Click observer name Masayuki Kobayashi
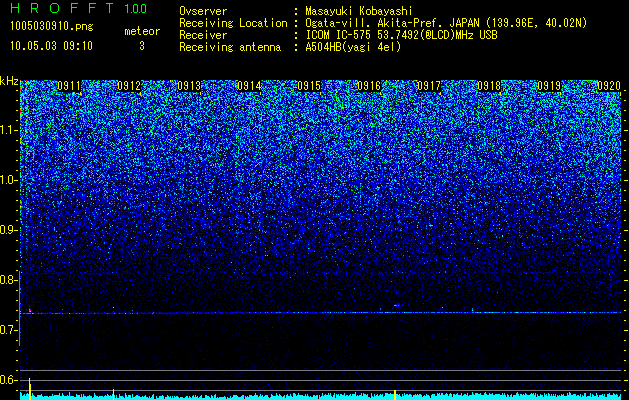This screenshot has width=629, height=400. [x=359, y=11]
